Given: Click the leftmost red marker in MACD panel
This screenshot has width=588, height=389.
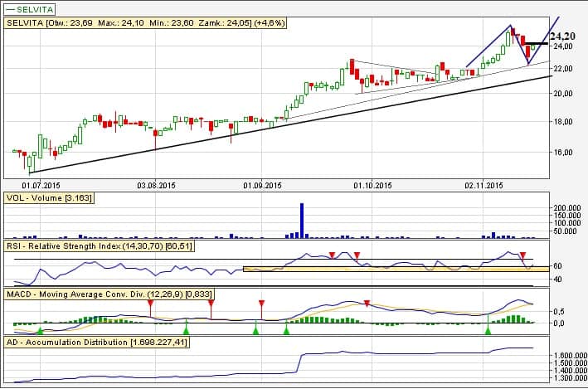Looking at the screenshot, I should pyautogui.click(x=150, y=304).
